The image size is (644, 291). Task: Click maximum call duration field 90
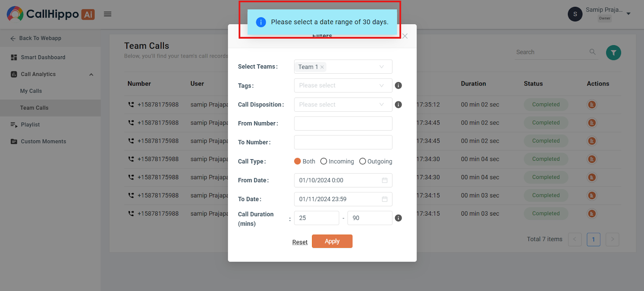[370, 218]
